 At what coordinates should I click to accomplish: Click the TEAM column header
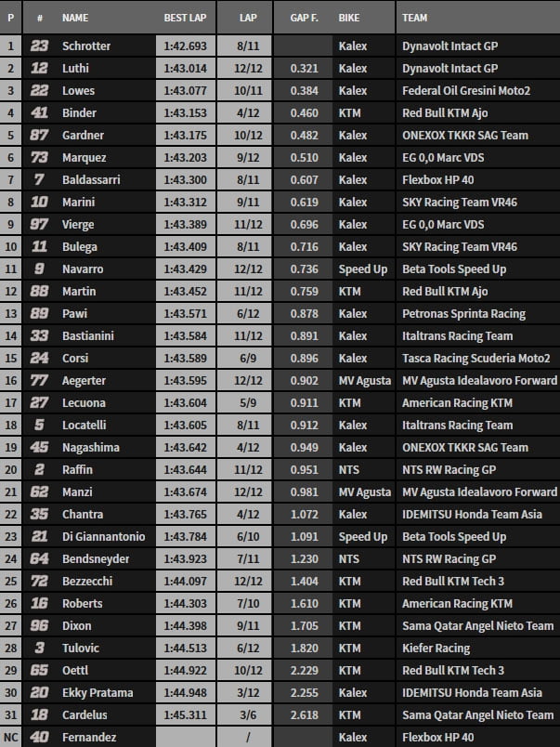415,18
